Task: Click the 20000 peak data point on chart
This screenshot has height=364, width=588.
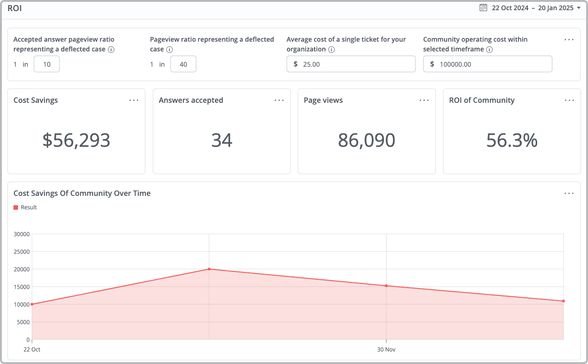Action: tap(209, 269)
